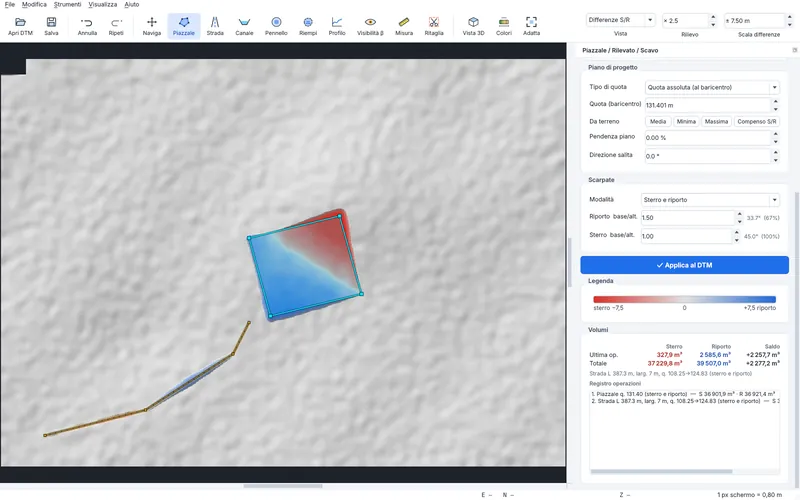The image size is (800, 500).
Task: Select bottom-left vertex of piazzale polygon
Action: (x=270, y=316)
